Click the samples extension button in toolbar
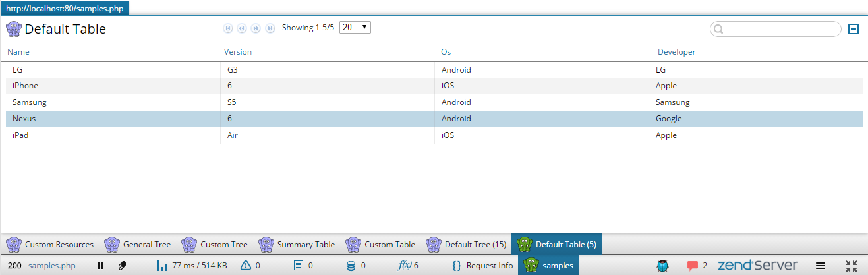 pos(548,265)
